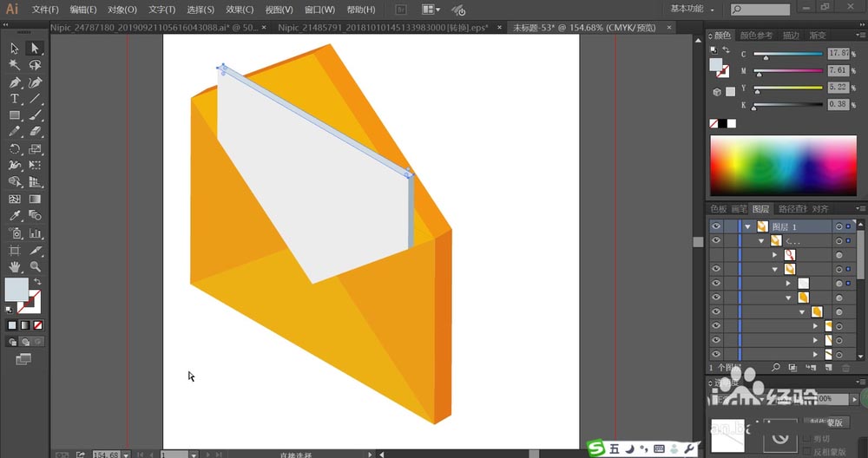Click Create New Layer icon in Layers panel
This screenshot has width=868, height=458.
click(829, 367)
